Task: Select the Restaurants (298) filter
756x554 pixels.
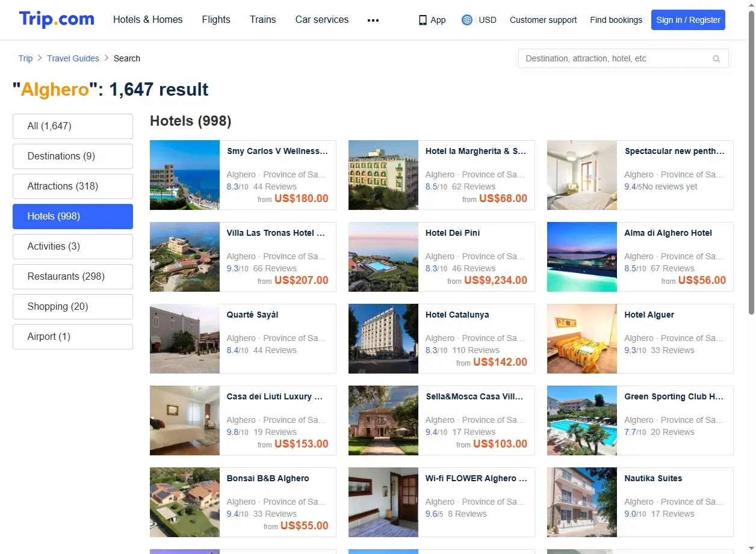Action: pos(73,277)
